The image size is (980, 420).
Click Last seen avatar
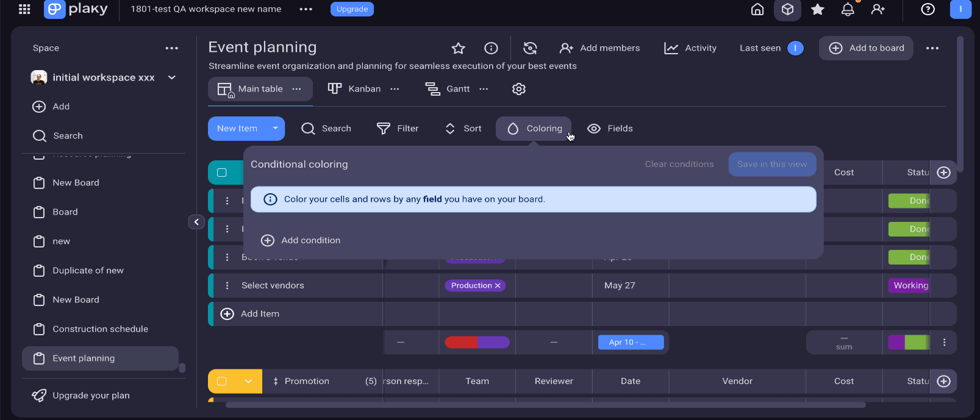[795, 48]
